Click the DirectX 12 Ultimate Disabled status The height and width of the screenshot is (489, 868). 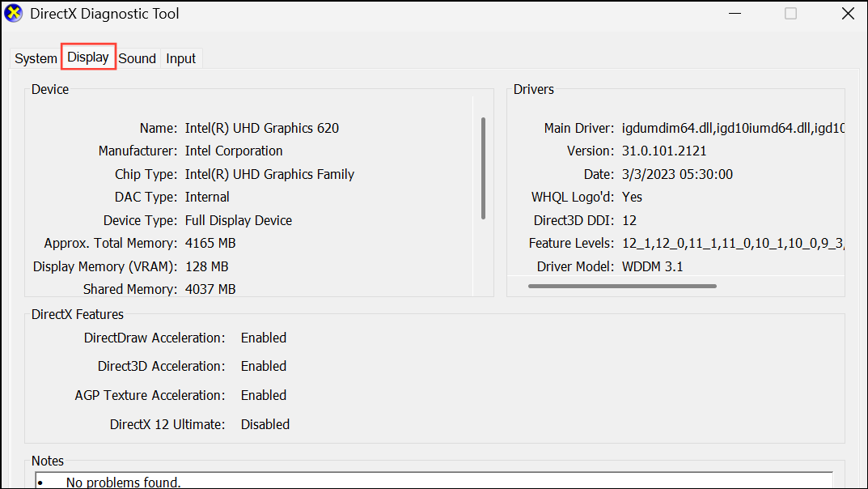pyautogui.click(x=265, y=423)
